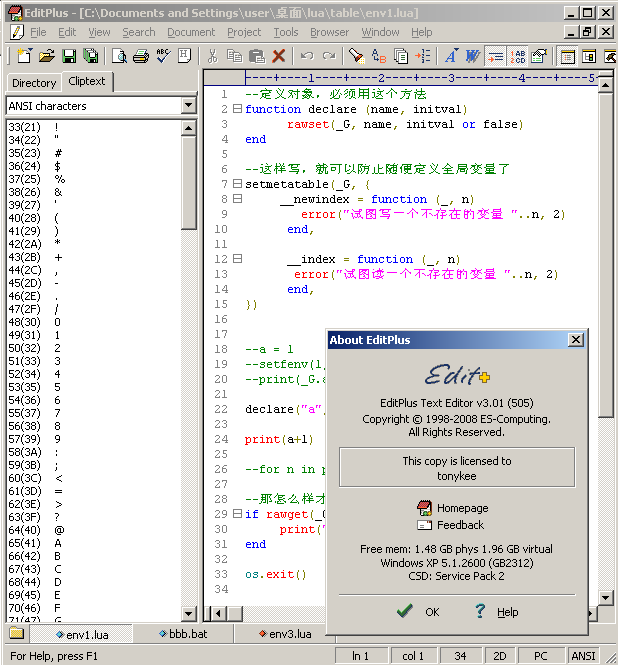Collapse the __index fold at line 12
Viewport: 618px width, 665px height.
(238, 259)
